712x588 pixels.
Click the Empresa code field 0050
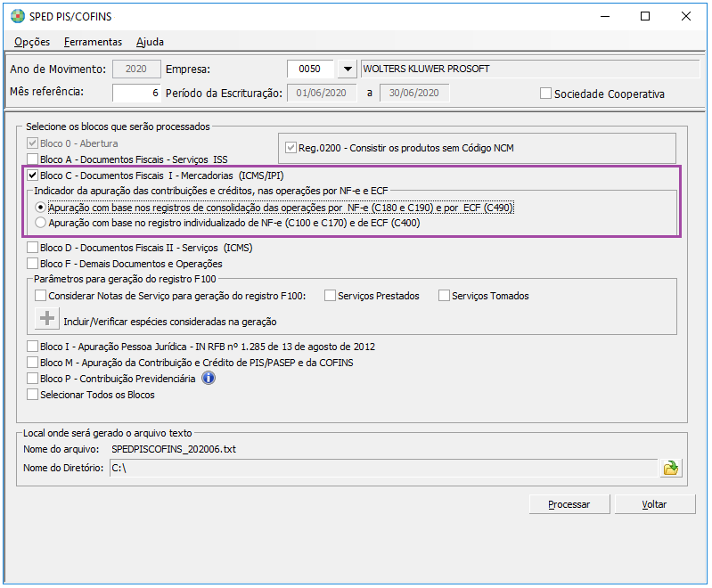click(x=309, y=69)
